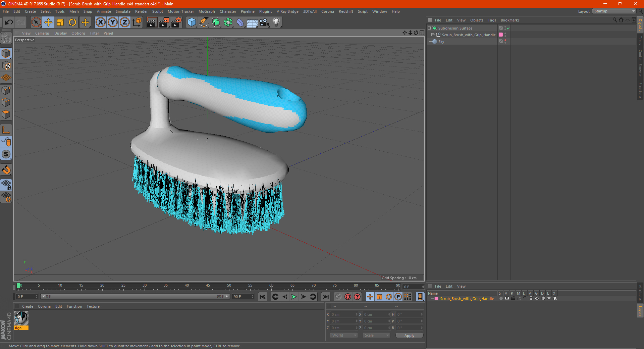The image size is (644, 349).
Task: Open the spline Pen tool
Action: [204, 22]
